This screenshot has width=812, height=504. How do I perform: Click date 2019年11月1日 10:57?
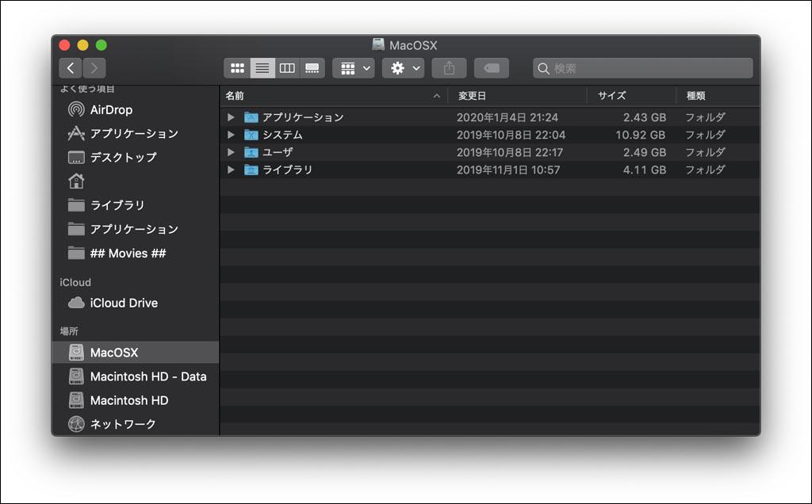(508, 170)
